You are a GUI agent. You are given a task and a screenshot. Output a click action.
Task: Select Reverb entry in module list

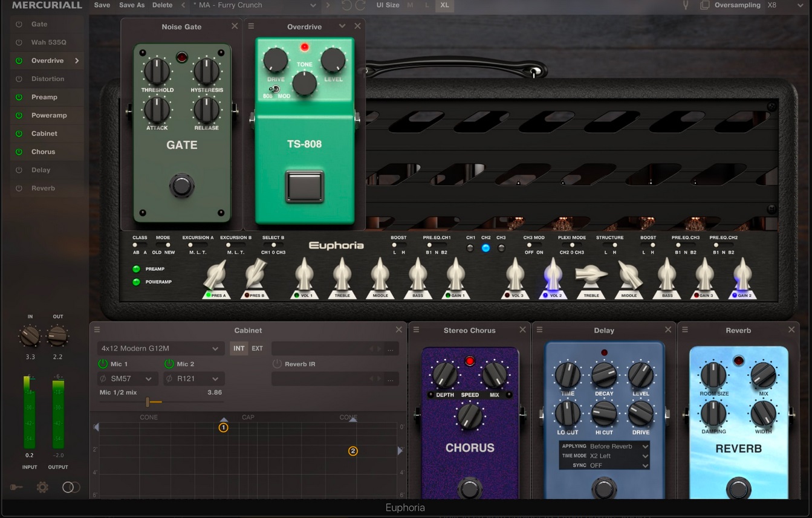[43, 188]
